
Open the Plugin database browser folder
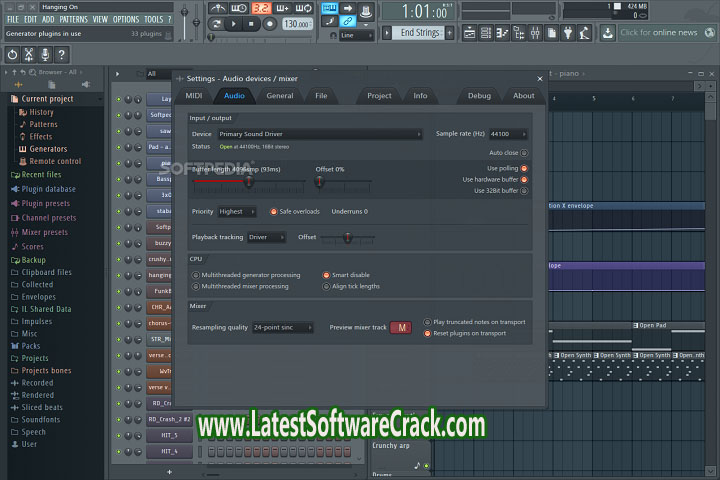tap(48, 189)
